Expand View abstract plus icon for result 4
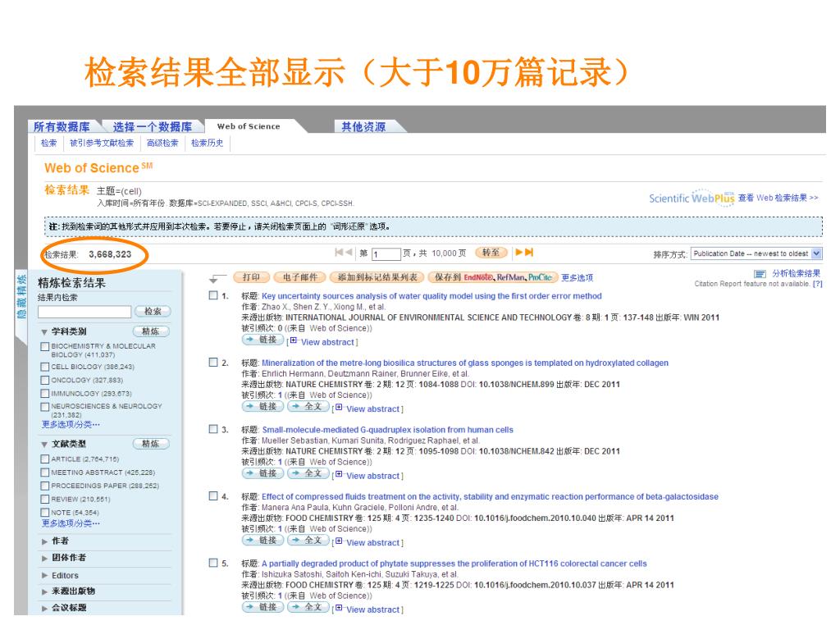The image size is (840, 630). pos(339,541)
